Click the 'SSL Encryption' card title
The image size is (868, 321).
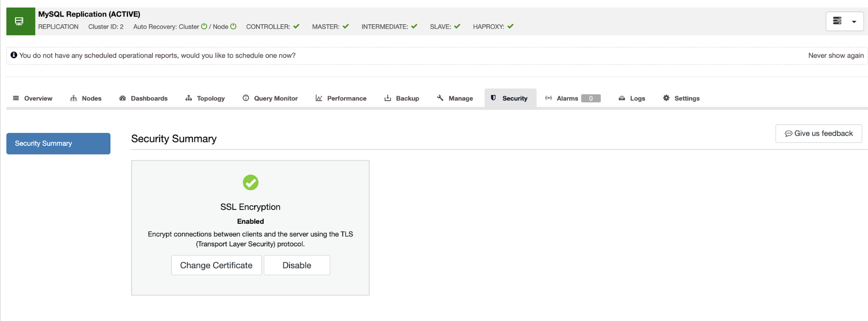pos(251,207)
